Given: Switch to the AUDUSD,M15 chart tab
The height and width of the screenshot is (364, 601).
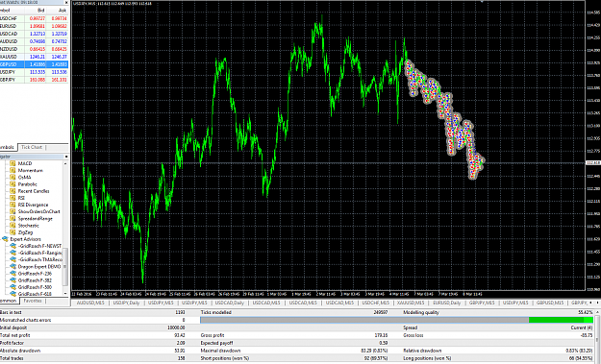Looking at the screenshot, I should click(90, 303).
